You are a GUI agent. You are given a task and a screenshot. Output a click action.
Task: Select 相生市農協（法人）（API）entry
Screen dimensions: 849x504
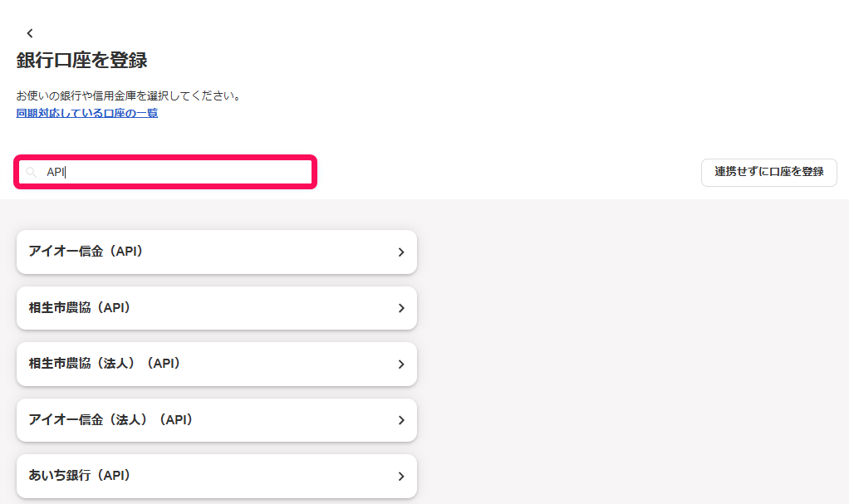[x=217, y=364]
